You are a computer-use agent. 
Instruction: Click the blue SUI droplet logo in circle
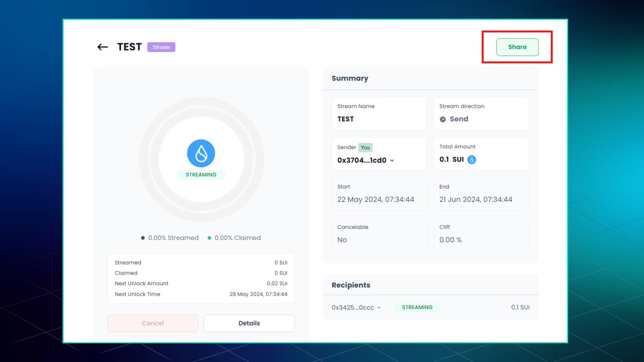coord(201,153)
